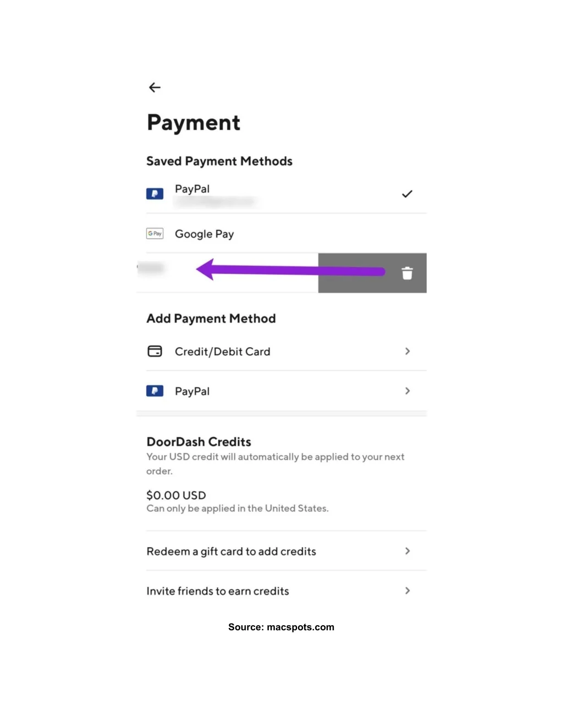Tap Redeem a gift card to add credits
Screen dimensions: 563x728
coord(231,552)
